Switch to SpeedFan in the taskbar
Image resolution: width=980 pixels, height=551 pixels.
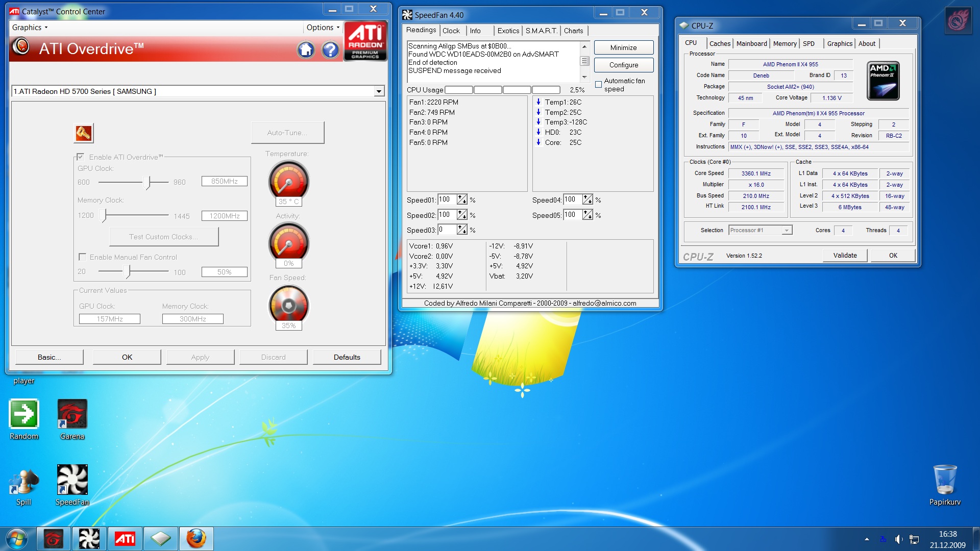(x=89, y=539)
